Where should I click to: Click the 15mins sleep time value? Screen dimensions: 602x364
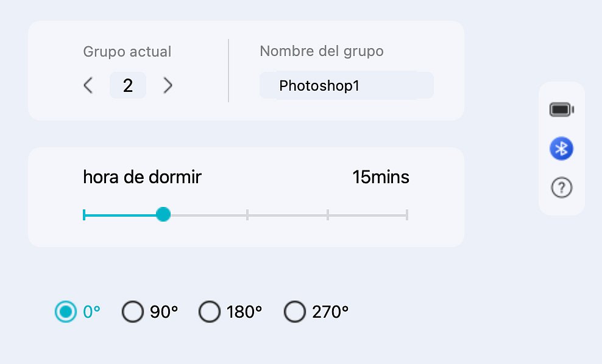click(x=381, y=177)
